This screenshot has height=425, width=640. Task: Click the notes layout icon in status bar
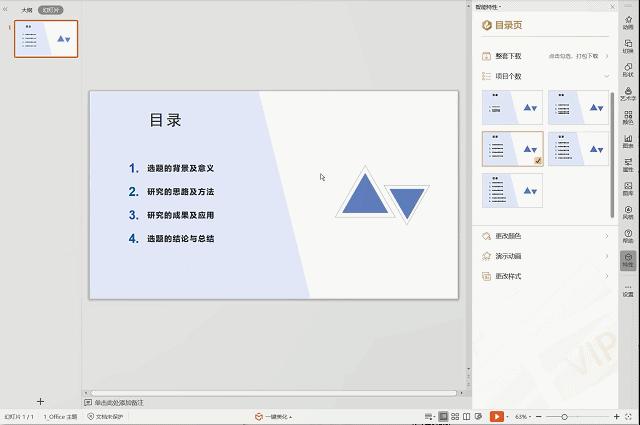[x=478, y=416]
